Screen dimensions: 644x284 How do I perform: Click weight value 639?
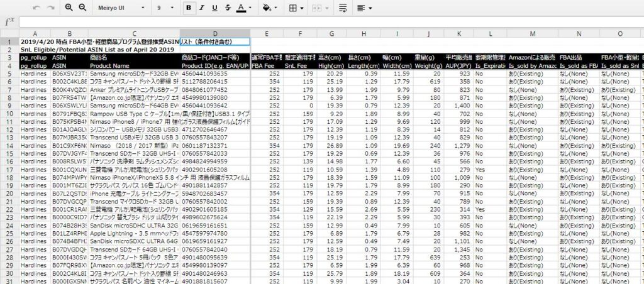428,258
